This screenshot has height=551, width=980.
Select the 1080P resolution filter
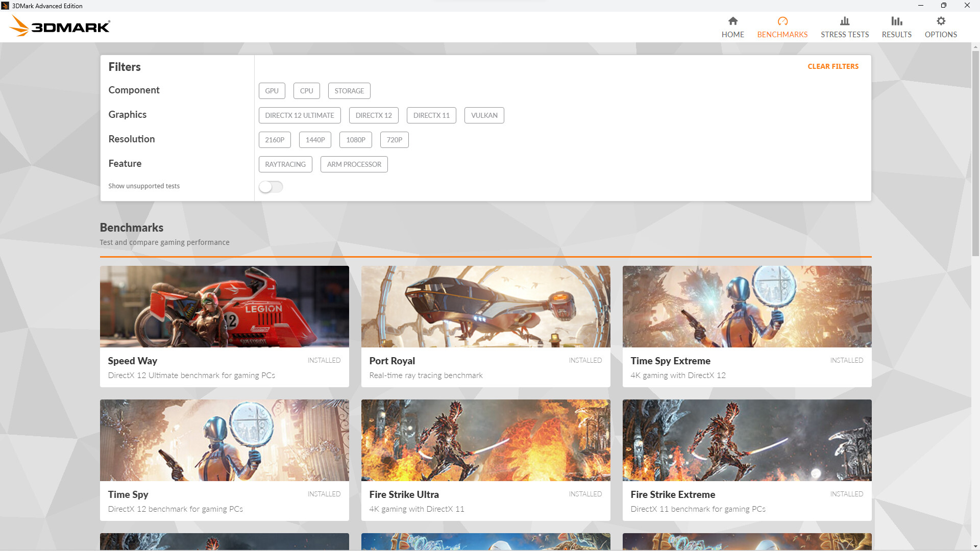pos(355,139)
